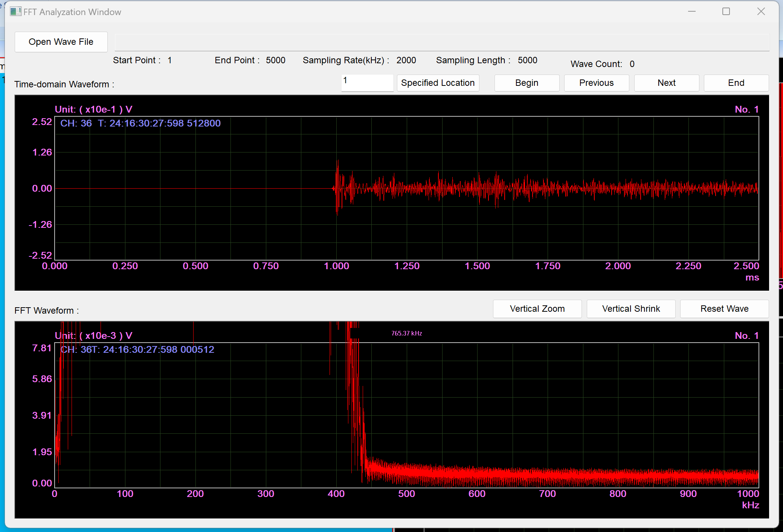Jump to the Begin waveform
Screen dimensions: 783x532
[527, 83]
